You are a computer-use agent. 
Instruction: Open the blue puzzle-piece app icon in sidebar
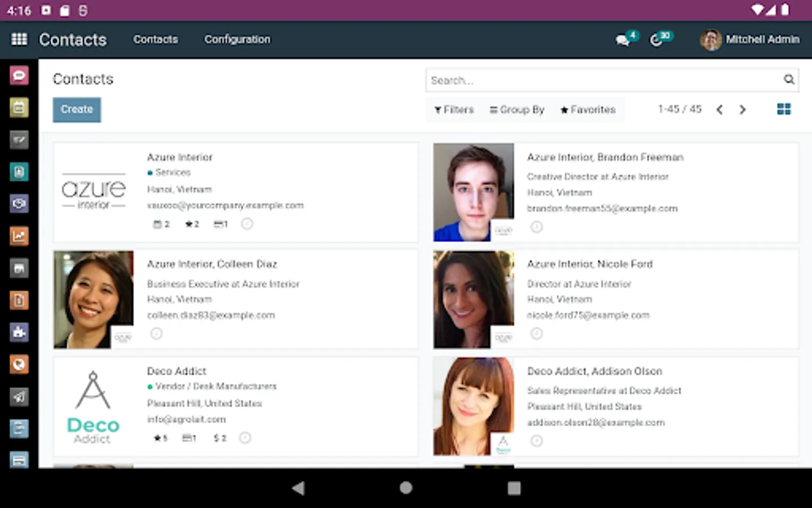pos(19,332)
